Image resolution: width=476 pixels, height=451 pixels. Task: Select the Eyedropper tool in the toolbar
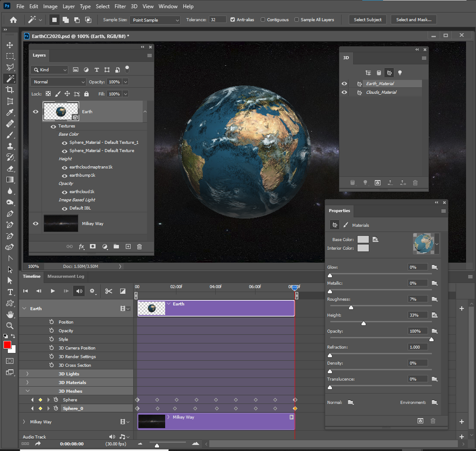coord(10,113)
